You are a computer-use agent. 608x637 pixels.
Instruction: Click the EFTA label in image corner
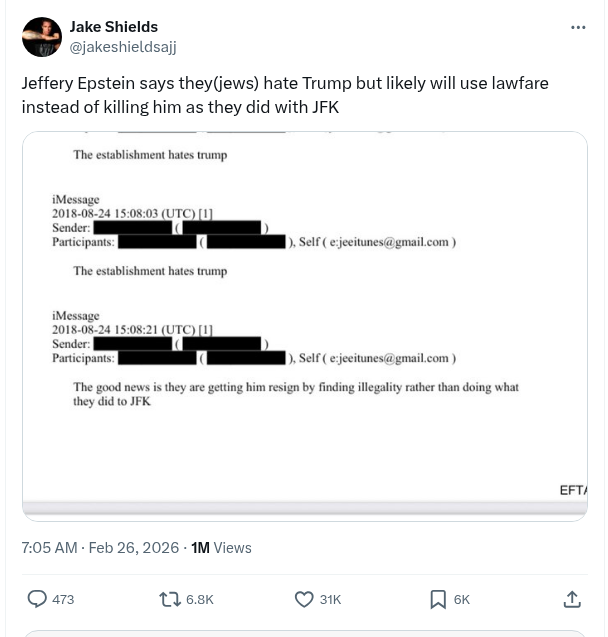[x=572, y=490]
